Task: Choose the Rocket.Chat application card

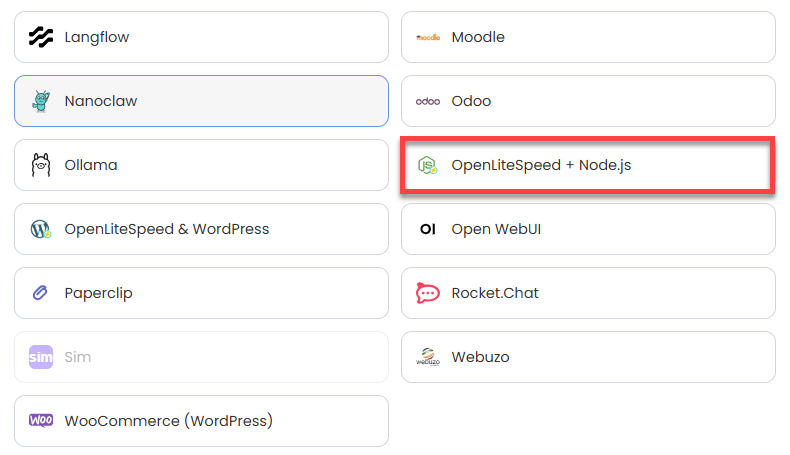Action: [588, 293]
